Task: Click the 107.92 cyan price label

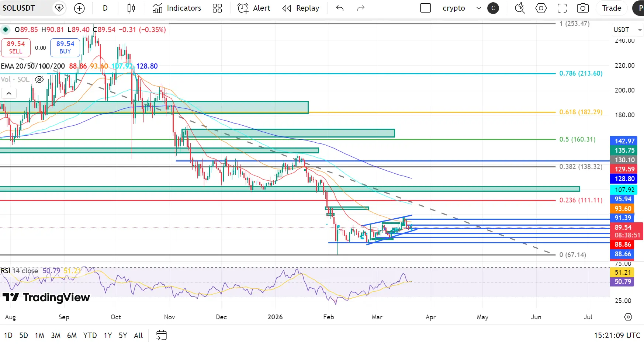Action: pyautogui.click(x=624, y=190)
